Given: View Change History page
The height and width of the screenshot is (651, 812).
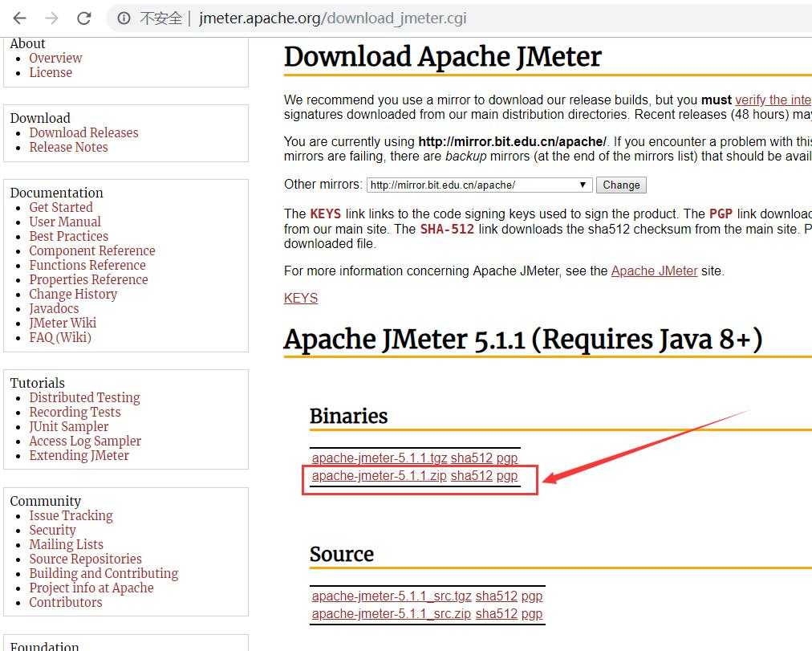Looking at the screenshot, I should click(73, 294).
